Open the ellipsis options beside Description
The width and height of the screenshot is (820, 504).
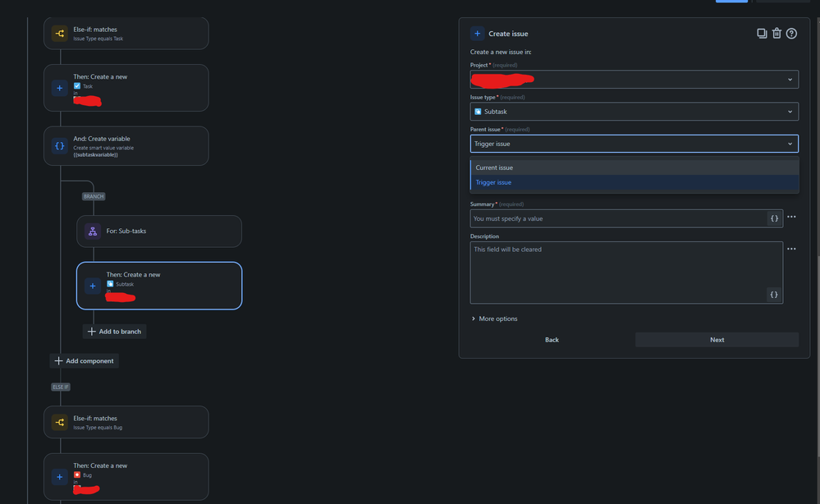(x=790, y=248)
